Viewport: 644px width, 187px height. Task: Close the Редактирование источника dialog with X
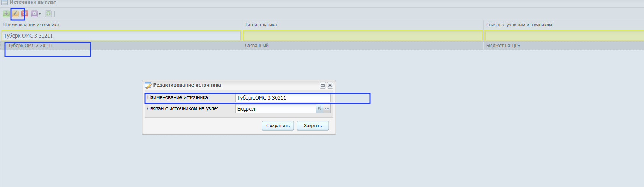[x=330, y=85]
